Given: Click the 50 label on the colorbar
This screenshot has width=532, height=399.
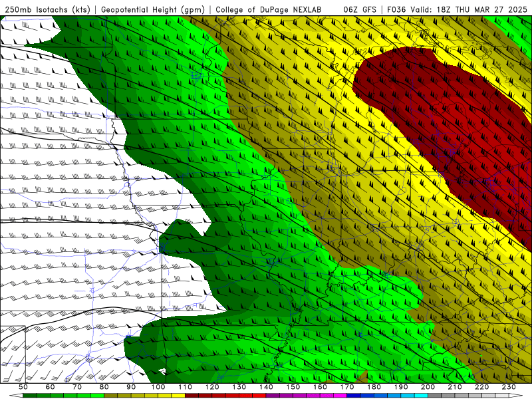Looking at the screenshot, I should coord(23,387).
